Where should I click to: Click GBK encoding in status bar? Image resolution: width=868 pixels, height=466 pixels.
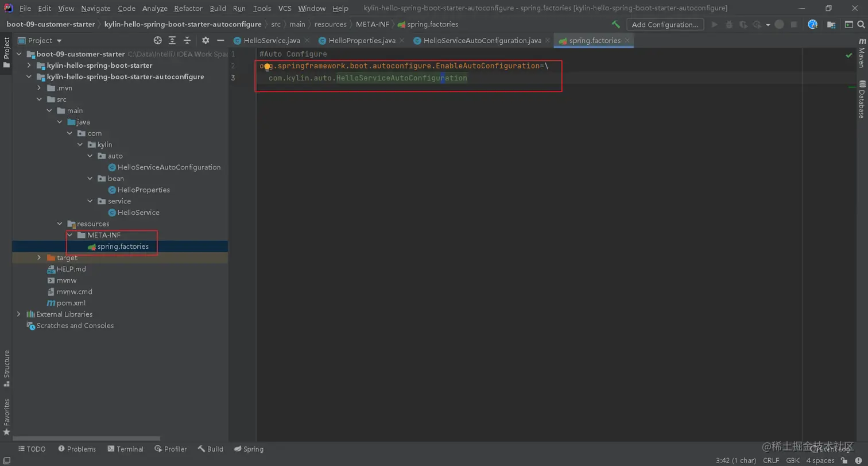point(793,461)
